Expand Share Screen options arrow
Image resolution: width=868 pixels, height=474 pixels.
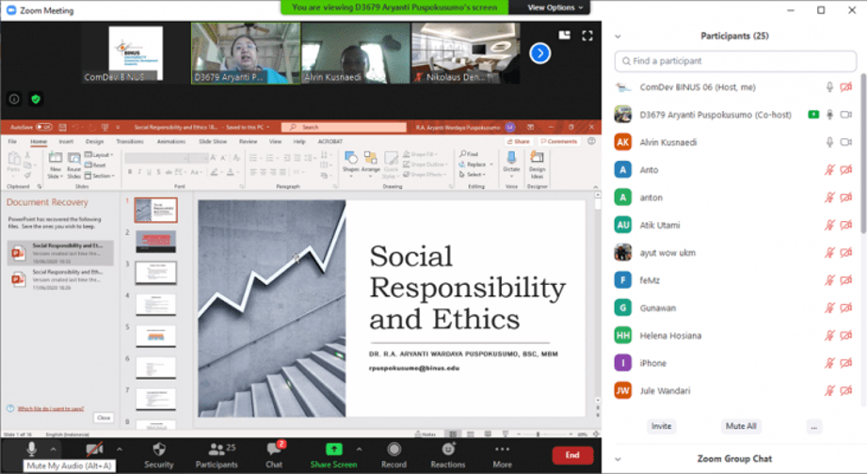359,450
